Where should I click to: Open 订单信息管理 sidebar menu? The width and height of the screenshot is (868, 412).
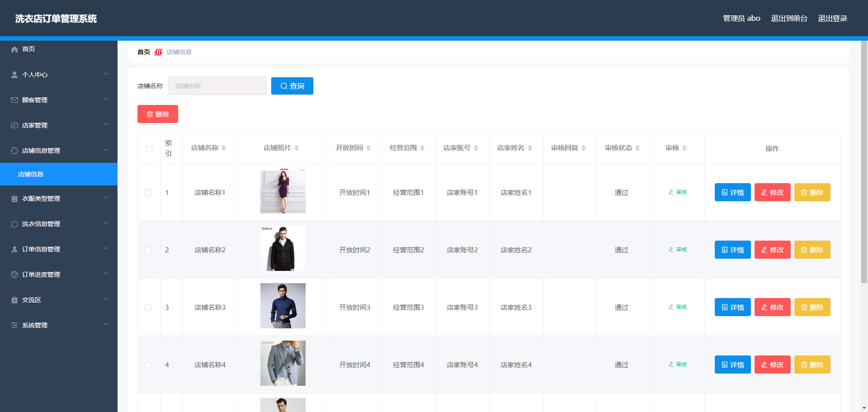tap(59, 249)
